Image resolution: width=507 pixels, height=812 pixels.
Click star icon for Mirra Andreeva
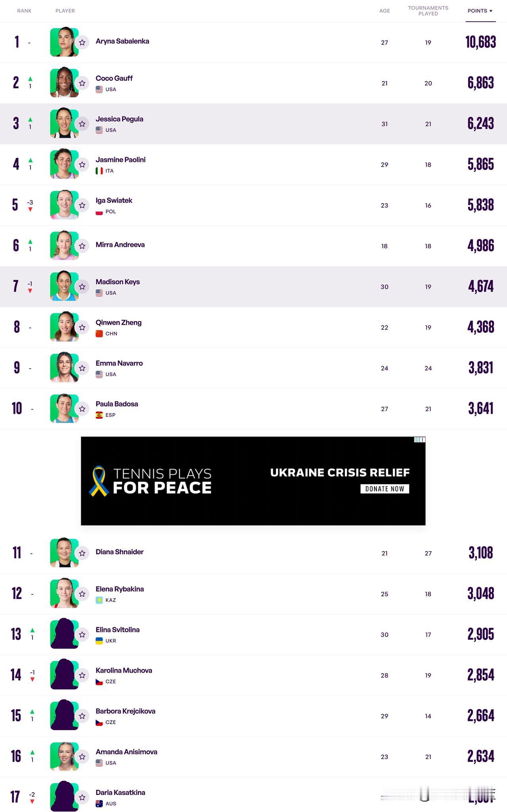82,246
